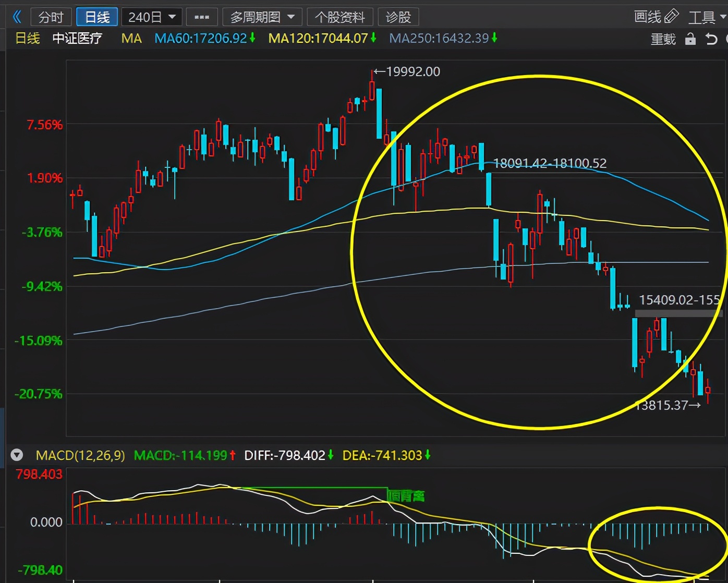This screenshot has width=728, height=583.
Task: Open the three-dots more options button
Action: coord(201,17)
